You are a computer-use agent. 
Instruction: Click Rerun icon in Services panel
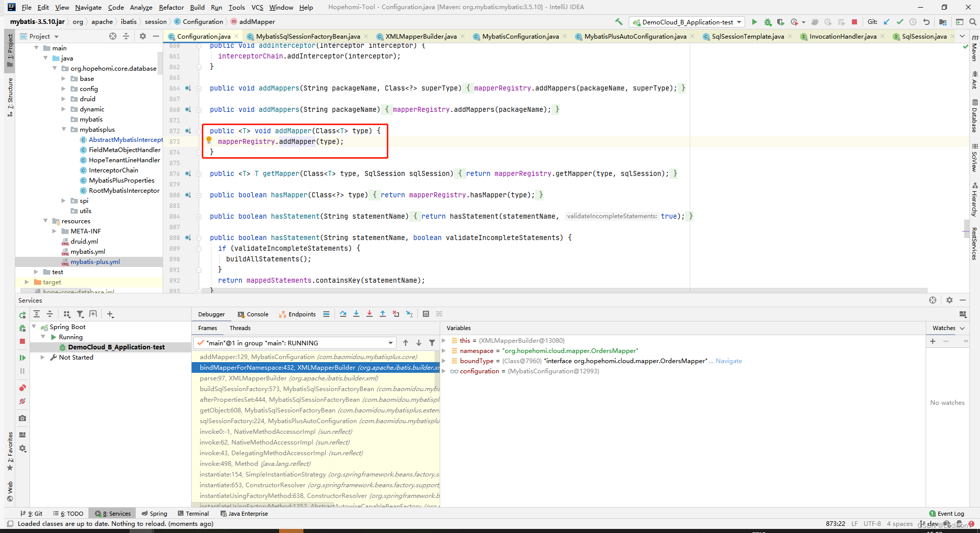click(x=22, y=315)
